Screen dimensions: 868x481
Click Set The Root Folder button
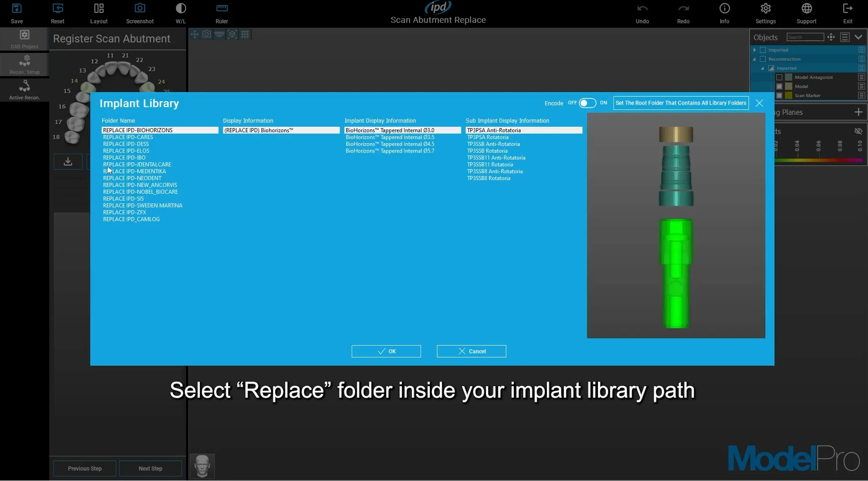(x=681, y=103)
